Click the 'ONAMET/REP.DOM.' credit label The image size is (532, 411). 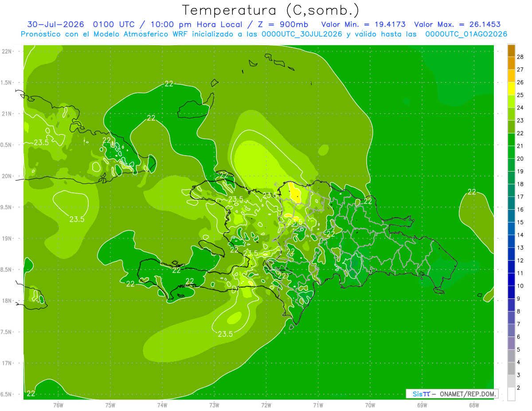point(467,394)
